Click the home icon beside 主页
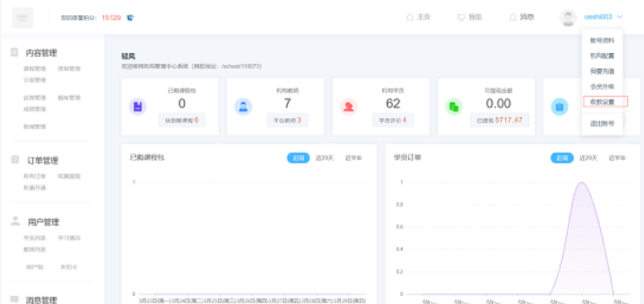Viewport: 644px width, 304px height. click(x=410, y=17)
